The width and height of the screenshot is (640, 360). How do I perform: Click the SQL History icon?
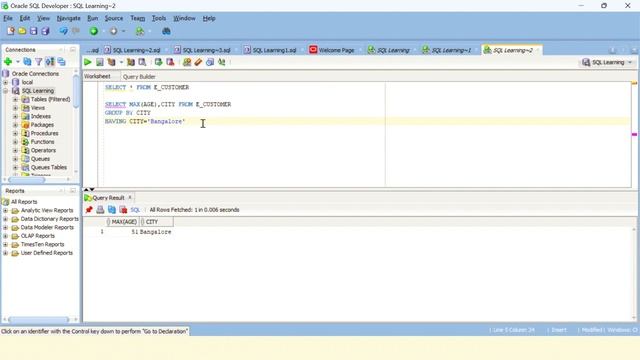tap(210, 62)
